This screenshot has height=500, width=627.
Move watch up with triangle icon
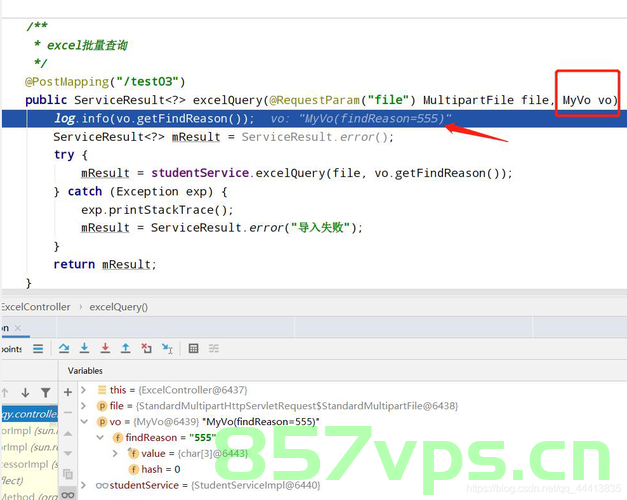[x=68, y=433]
